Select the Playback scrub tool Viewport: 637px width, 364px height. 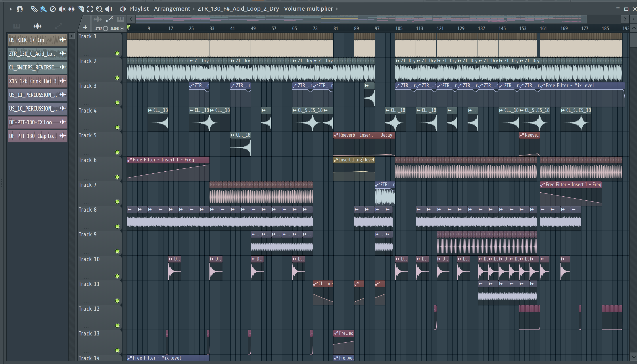[109, 9]
